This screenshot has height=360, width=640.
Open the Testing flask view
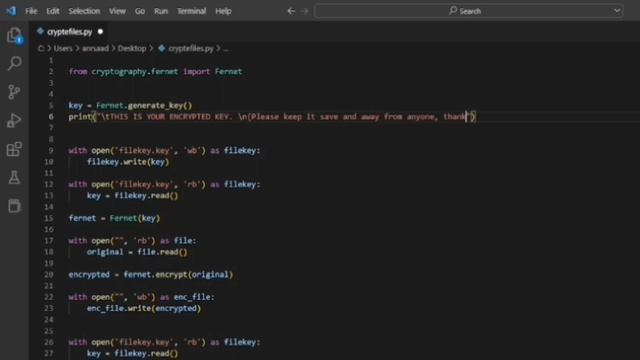14,178
